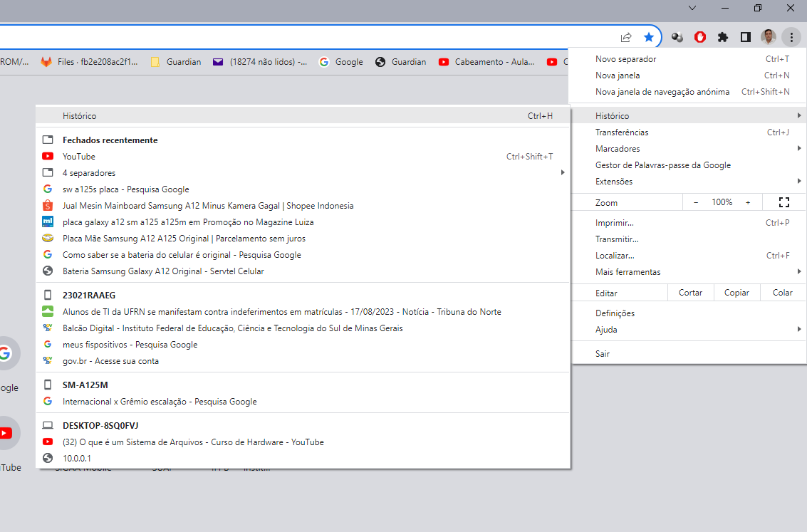Click the SM-A125M device header
807x532 pixels.
click(303, 385)
